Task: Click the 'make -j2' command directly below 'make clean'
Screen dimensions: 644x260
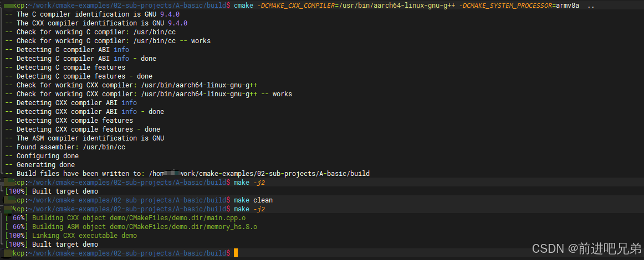Action: 249,209
